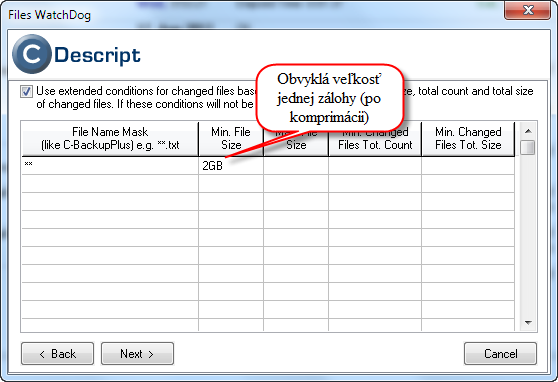Click Min. Changed Files Tot. Count cell of ** row
The height and width of the screenshot is (382, 558).
375,166
